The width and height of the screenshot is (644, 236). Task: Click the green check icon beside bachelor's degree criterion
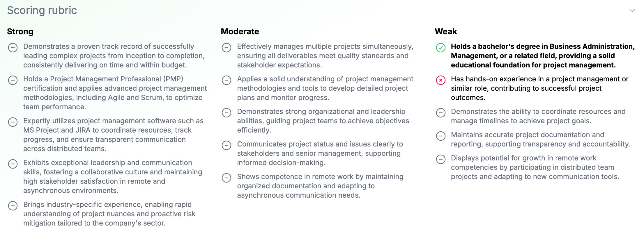click(x=440, y=47)
